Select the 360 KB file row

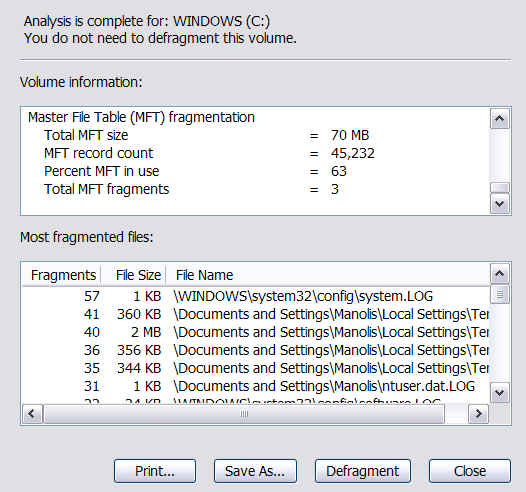(256, 314)
